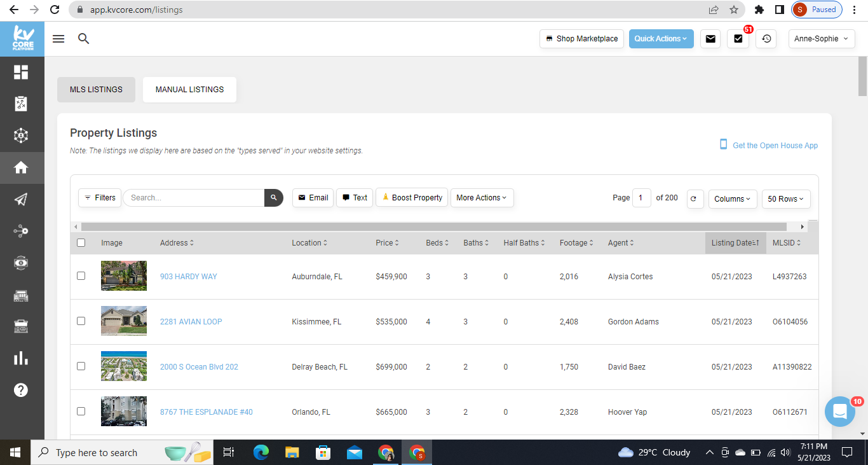Open the paper plane marketing icon
868x465 pixels.
(x=21, y=199)
